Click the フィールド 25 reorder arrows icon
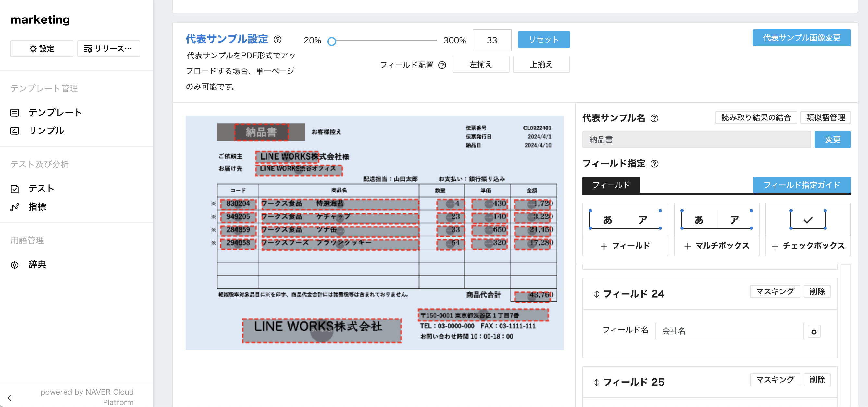868x407 pixels. [x=596, y=382]
